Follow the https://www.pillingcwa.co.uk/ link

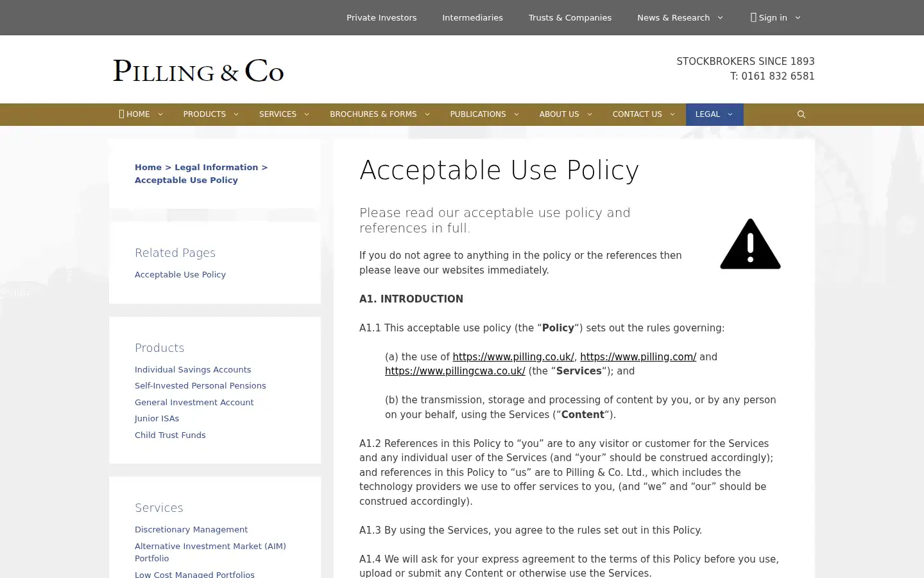click(x=455, y=371)
